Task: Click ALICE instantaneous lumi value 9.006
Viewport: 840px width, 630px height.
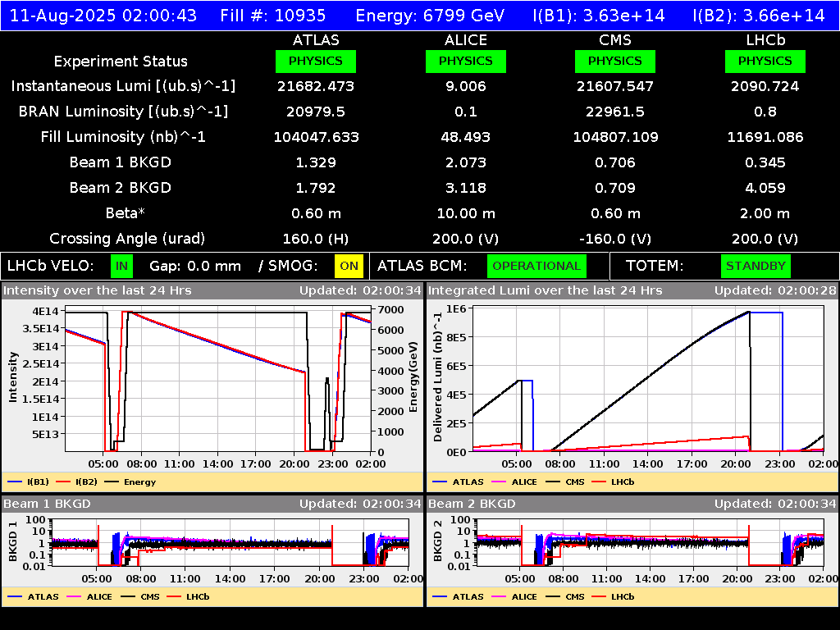Action: pos(466,86)
